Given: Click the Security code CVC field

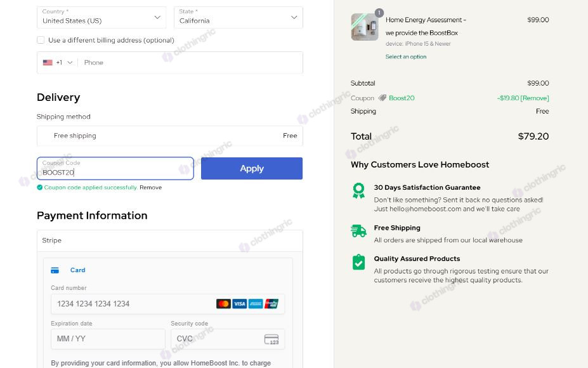Looking at the screenshot, I should pyautogui.click(x=228, y=339).
